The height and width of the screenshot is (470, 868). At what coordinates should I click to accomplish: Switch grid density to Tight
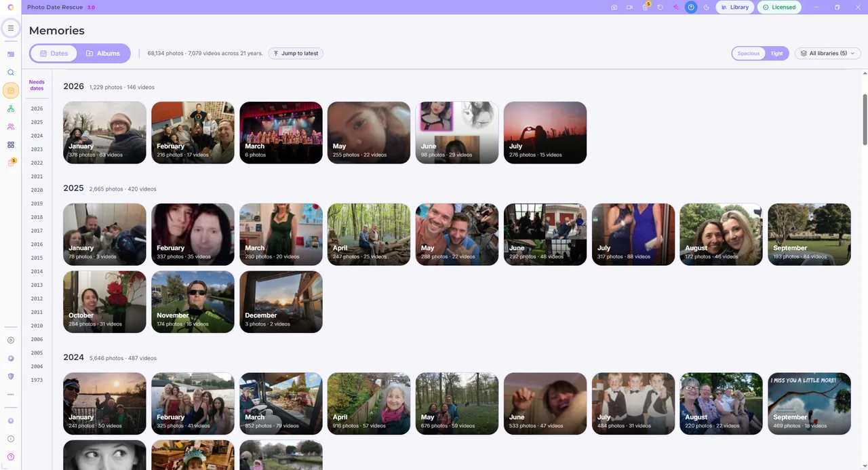pos(776,54)
